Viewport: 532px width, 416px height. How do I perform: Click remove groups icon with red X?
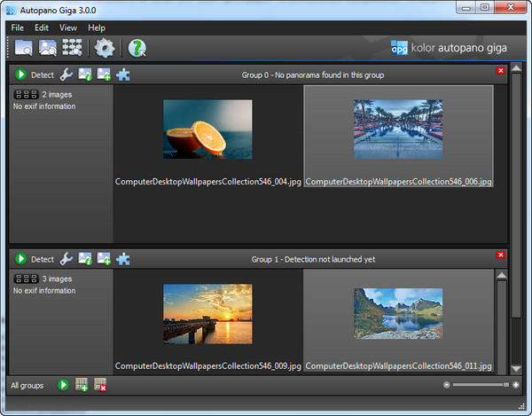(x=100, y=385)
